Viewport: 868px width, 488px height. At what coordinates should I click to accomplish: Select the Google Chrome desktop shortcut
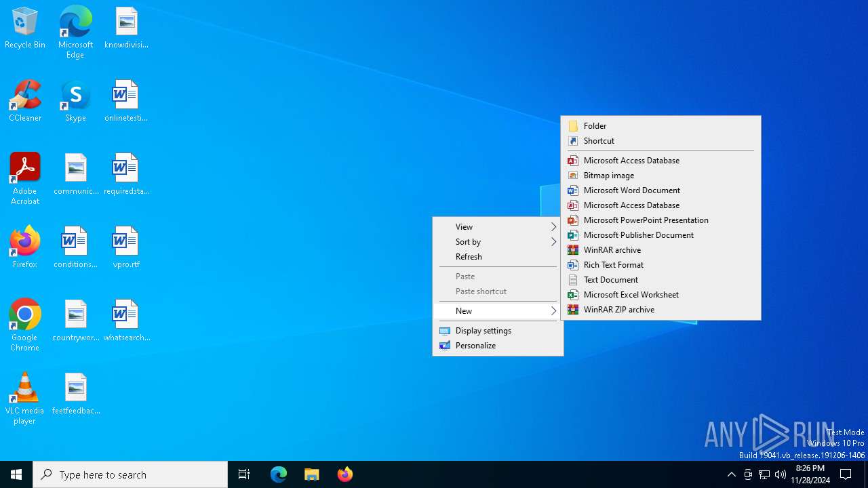(25, 325)
